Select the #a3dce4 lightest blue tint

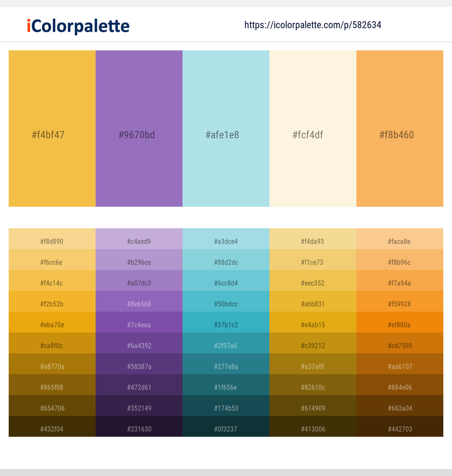[x=226, y=239]
